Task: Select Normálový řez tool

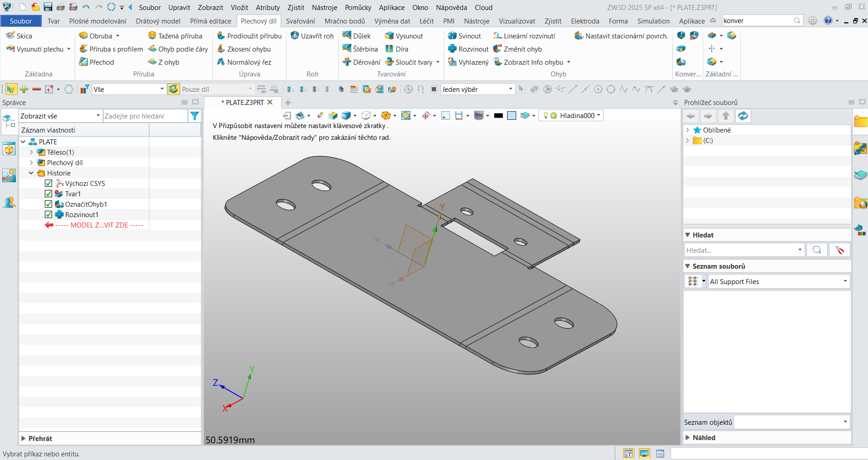Action: click(244, 62)
